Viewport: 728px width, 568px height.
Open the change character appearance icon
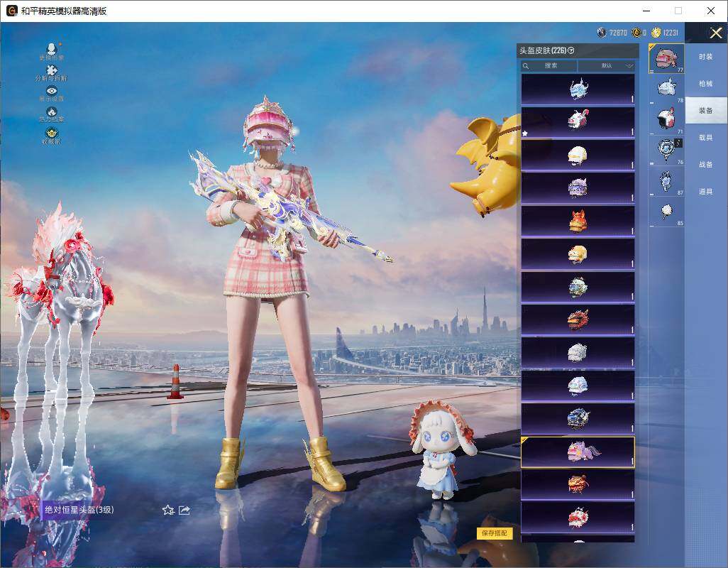(52, 51)
